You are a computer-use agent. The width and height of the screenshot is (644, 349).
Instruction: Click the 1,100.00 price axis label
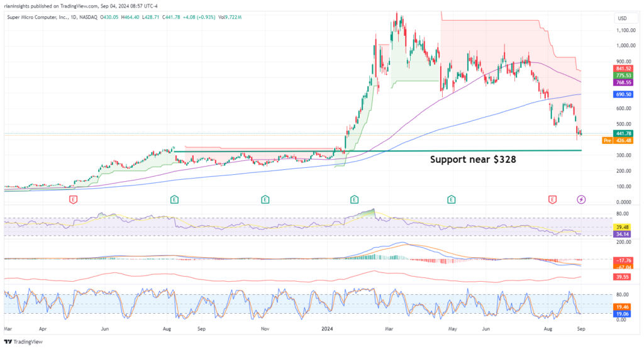pyautogui.click(x=626, y=30)
